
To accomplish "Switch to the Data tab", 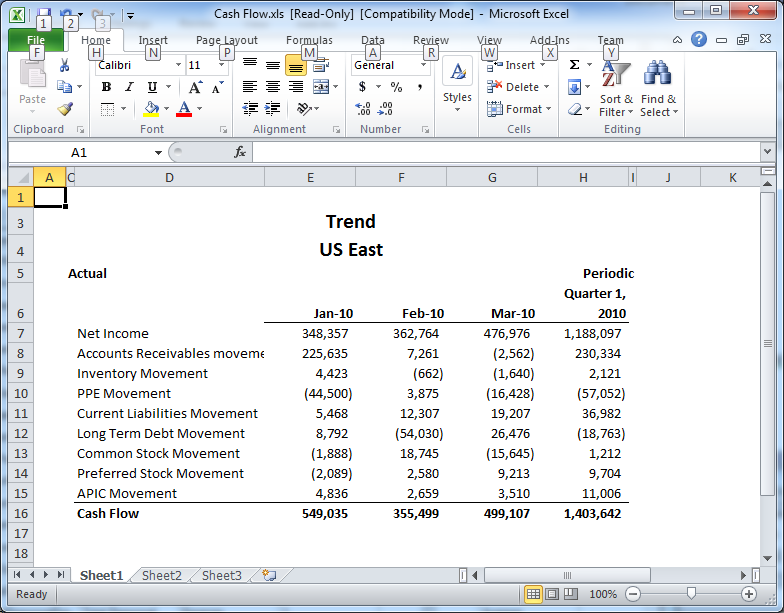I will 373,40.
